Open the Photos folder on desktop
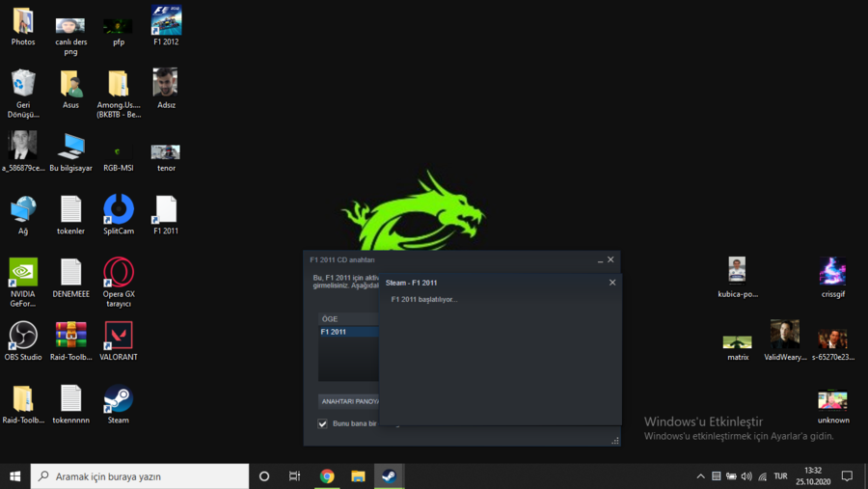Image resolution: width=868 pixels, height=489 pixels. pos(23,26)
